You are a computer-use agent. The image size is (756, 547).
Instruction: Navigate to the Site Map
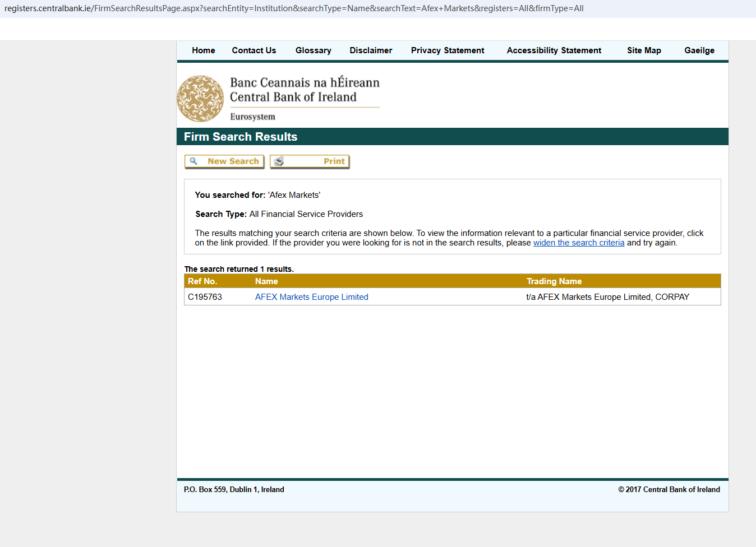coord(643,50)
